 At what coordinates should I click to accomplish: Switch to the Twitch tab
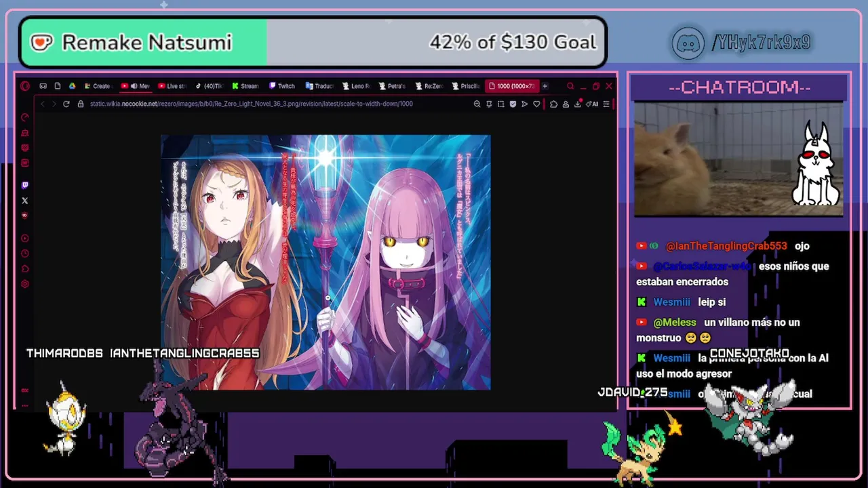click(x=282, y=86)
